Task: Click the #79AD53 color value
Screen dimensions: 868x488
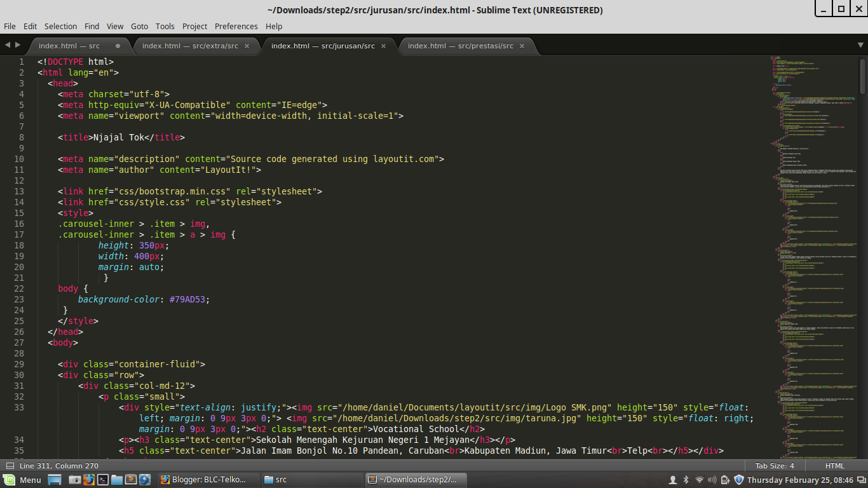Action: tap(189, 299)
